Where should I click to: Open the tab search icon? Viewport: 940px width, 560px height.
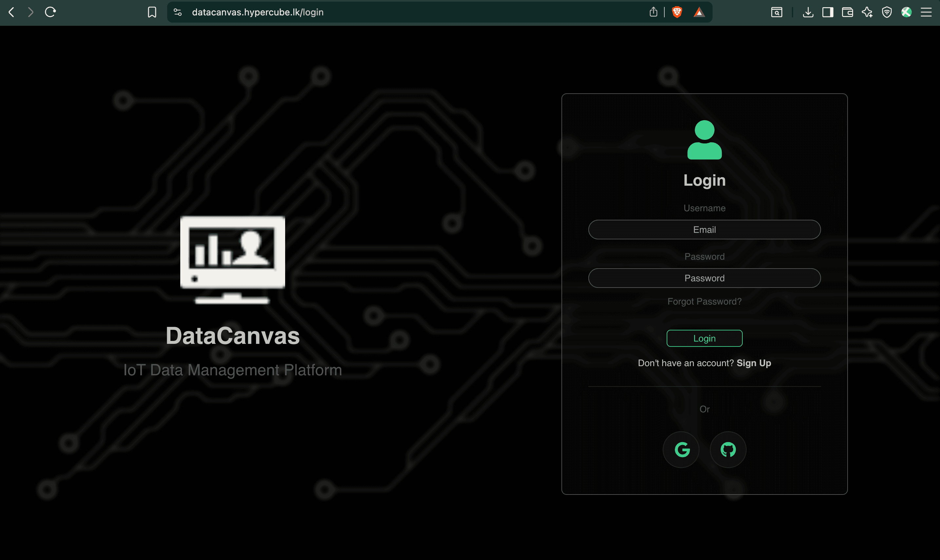776,12
